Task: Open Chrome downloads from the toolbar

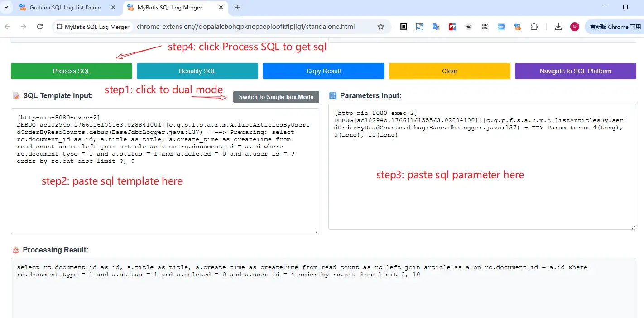Action: [x=558, y=27]
